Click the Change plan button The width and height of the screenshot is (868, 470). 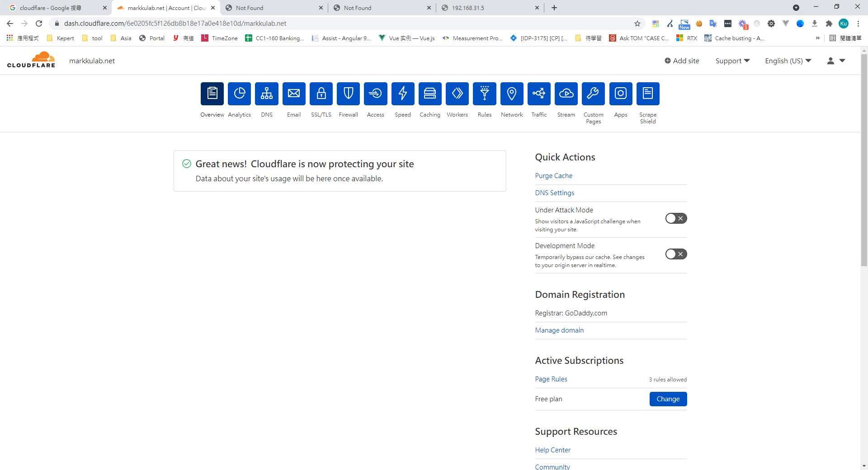tap(668, 399)
